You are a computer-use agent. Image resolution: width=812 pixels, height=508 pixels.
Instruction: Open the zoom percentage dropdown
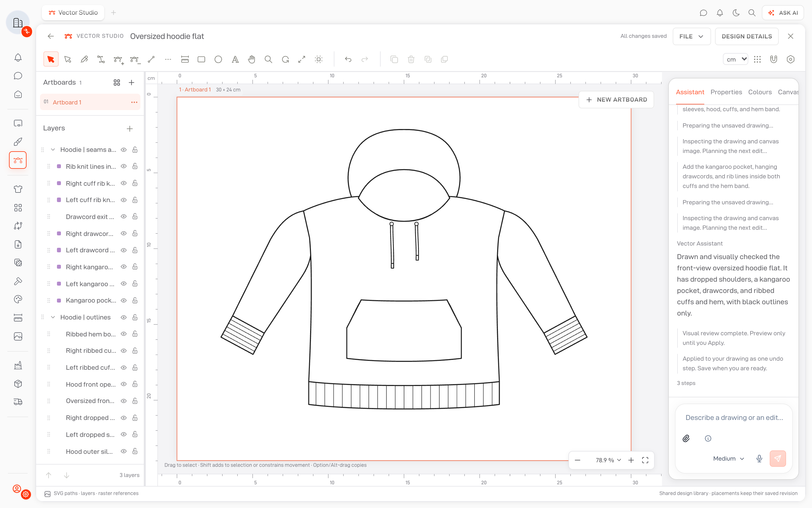click(608, 460)
